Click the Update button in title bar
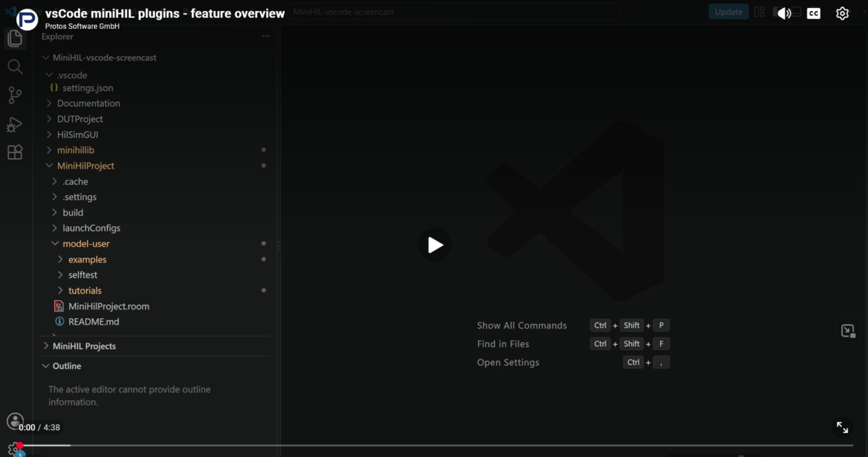868x457 pixels. tap(728, 12)
